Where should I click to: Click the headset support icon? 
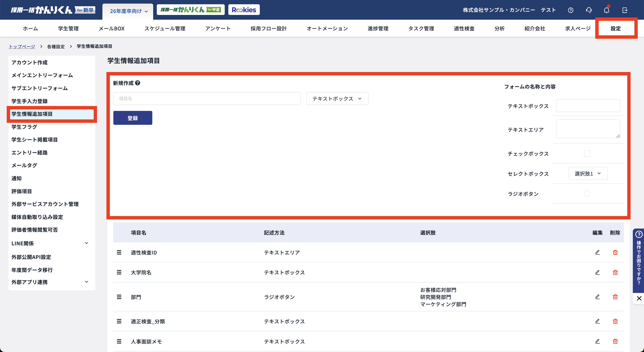[589, 10]
